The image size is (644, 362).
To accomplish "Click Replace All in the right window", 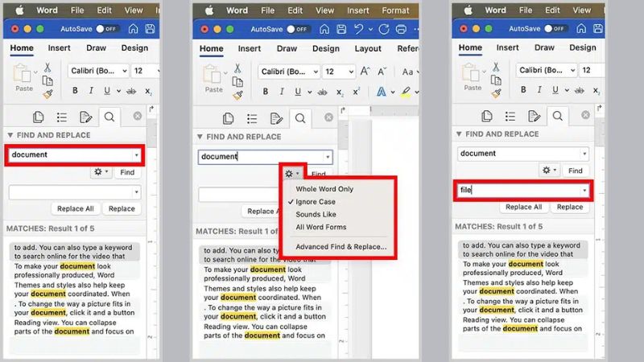I will point(523,207).
